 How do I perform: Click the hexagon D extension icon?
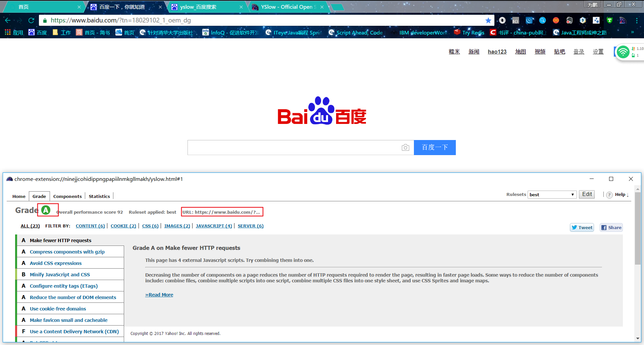pos(583,20)
